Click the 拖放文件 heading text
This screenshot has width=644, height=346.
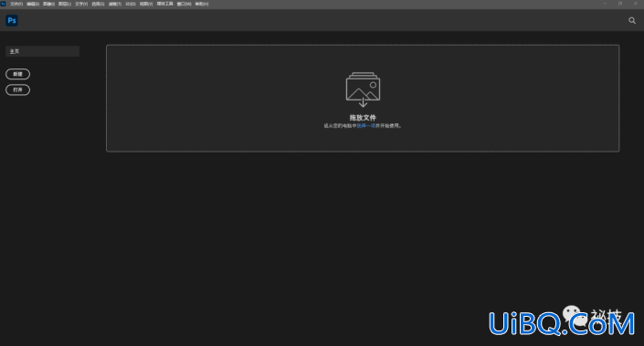click(x=363, y=118)
